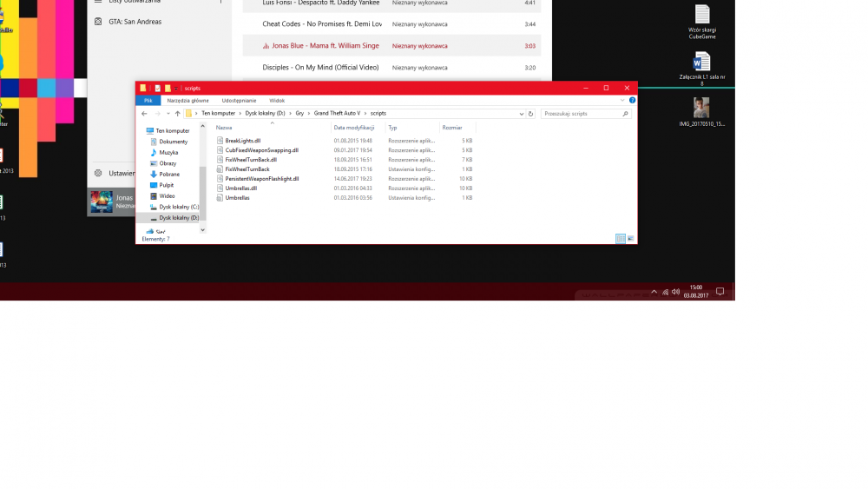Image resolution: width=868 pixels, height=489 pixels.
Task: Open the BreakLights.dll file icon
Action: click(x=220, y=141)
